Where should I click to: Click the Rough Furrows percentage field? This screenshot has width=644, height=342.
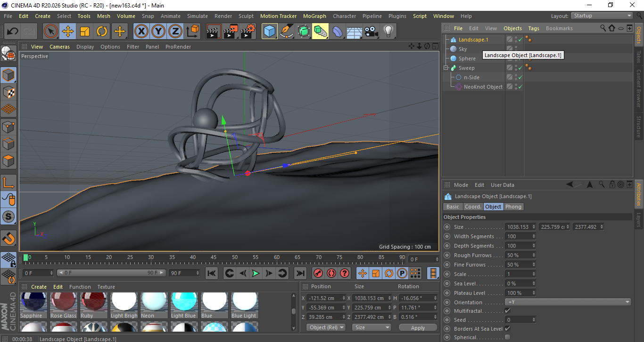(520, 255)
